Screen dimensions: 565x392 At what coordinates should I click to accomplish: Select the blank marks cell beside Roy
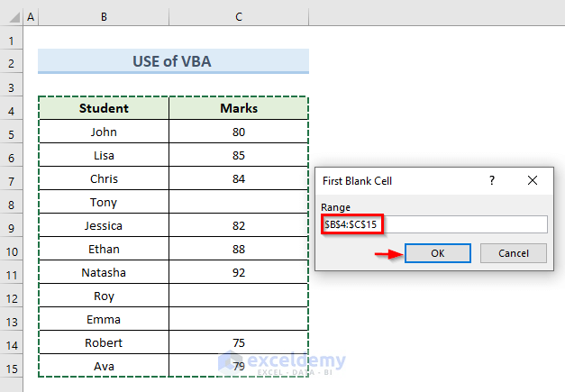pos(239,296)
